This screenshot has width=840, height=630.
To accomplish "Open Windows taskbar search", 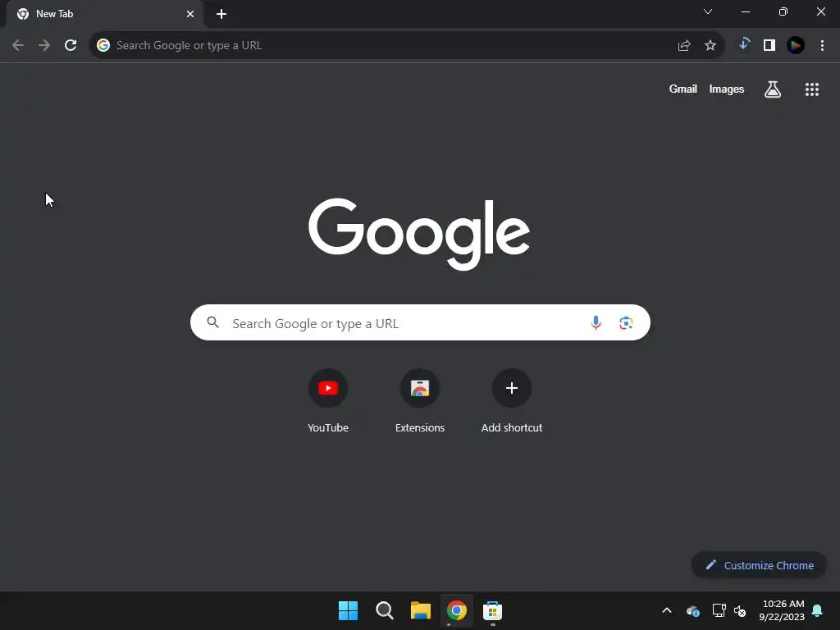I will 385,610.
